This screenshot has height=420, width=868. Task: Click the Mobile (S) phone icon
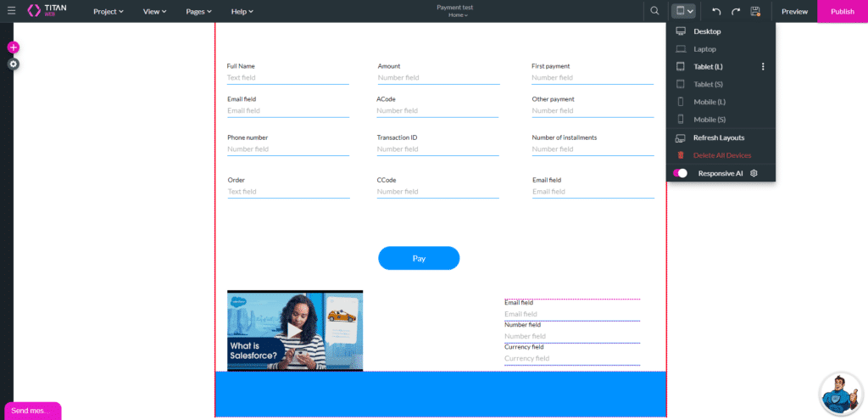tap(681, 119)
